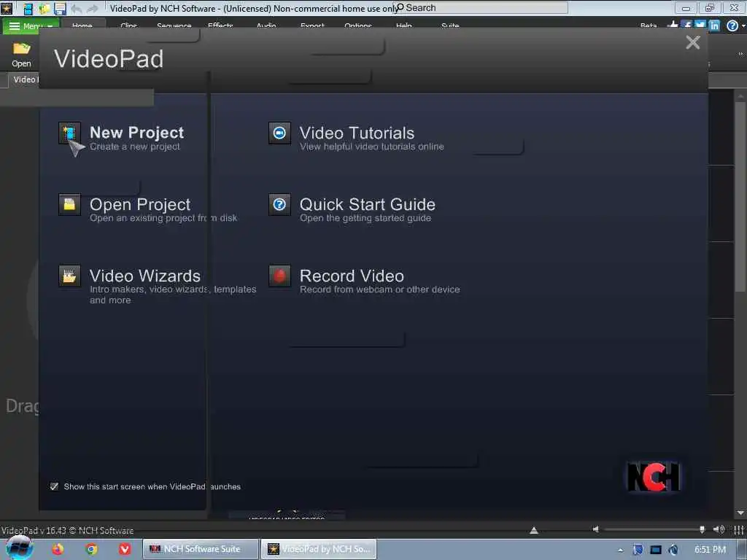Click the up triangle in status bar
The image size is (747, 560).
tap(534, 530)
